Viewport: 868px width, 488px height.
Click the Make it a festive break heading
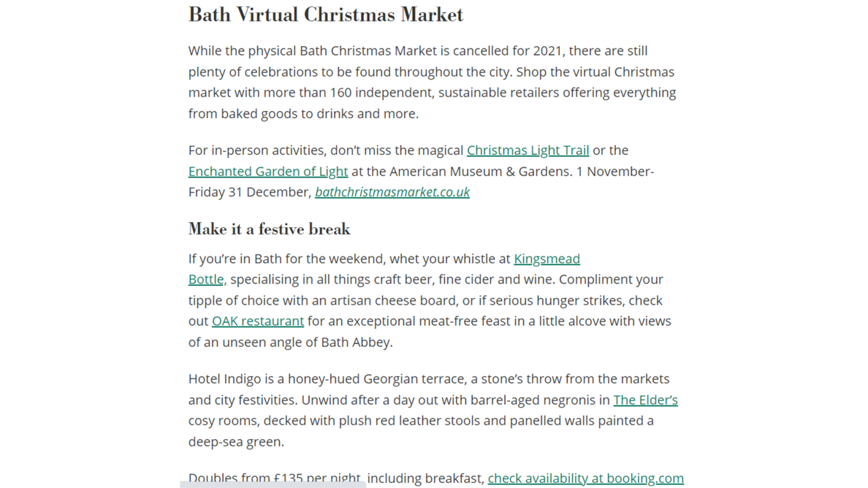click(269, 229)
